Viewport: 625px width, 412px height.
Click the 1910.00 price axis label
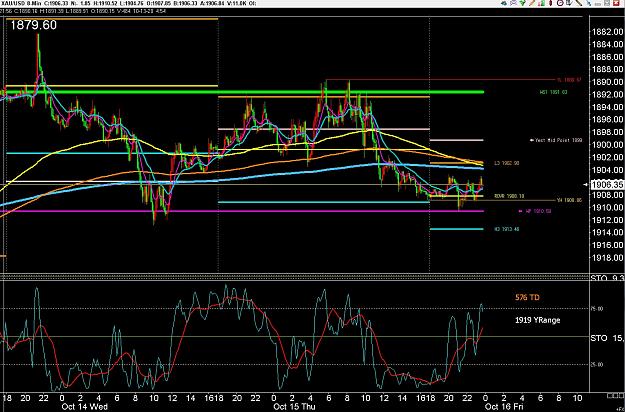coord(607,207)
